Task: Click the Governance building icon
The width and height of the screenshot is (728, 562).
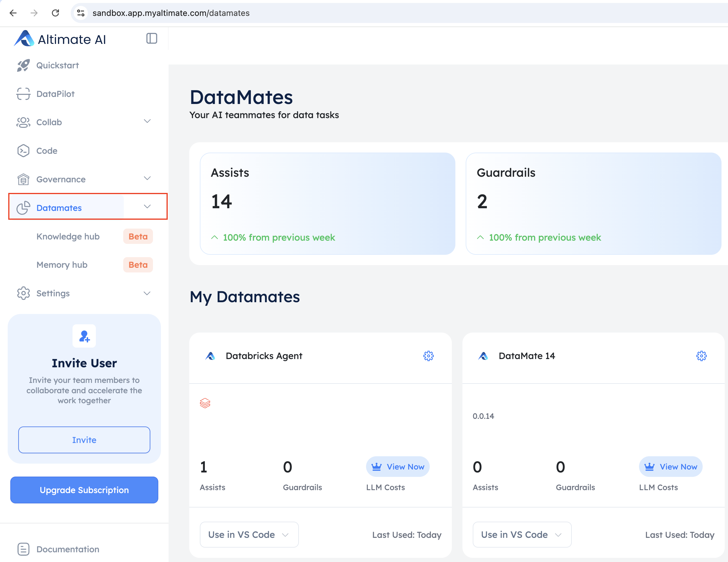Action: [23, 179]
